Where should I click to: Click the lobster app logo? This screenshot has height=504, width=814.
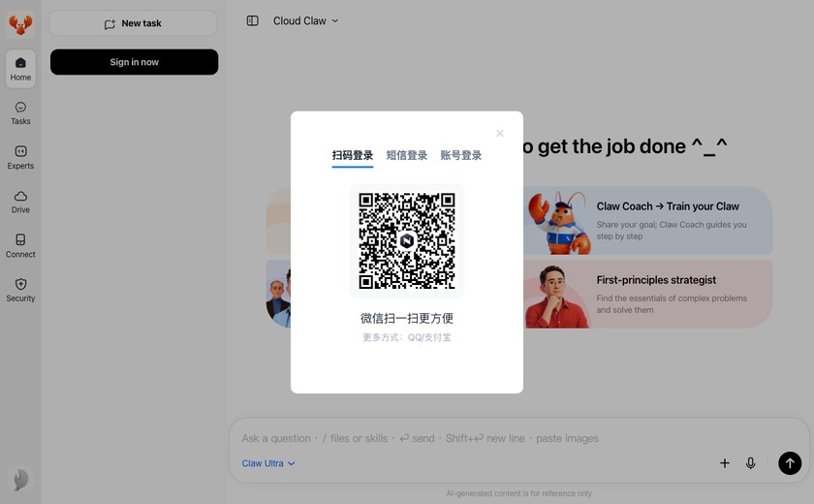(x=20, y=24)
